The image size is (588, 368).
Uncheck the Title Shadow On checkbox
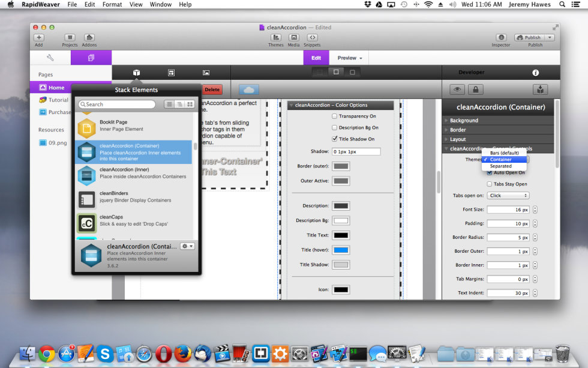point(335,139)
